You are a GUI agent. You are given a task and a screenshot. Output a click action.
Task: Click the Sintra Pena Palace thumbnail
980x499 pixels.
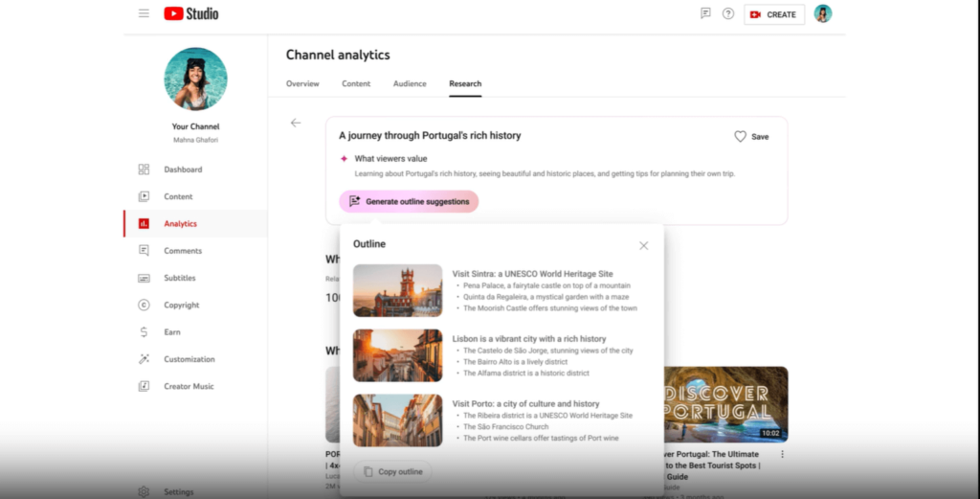pos(397,291)
